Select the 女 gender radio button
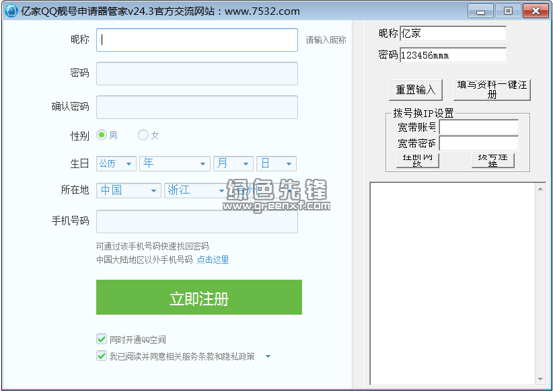Image resolution: width=553 pixels, height=392 pixels. pos(143,135)
